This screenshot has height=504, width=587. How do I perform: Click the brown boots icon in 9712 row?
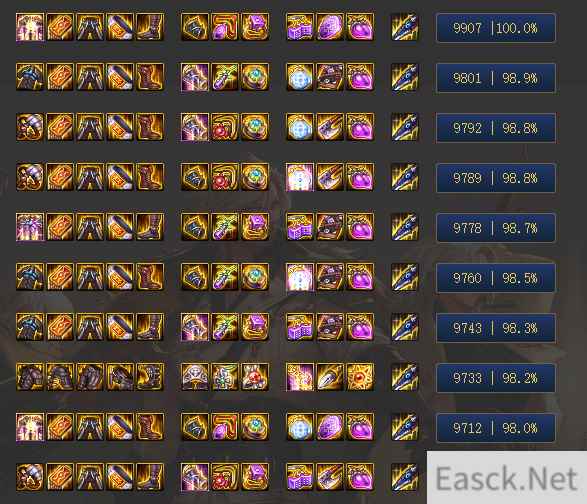[x=150, y=427]
